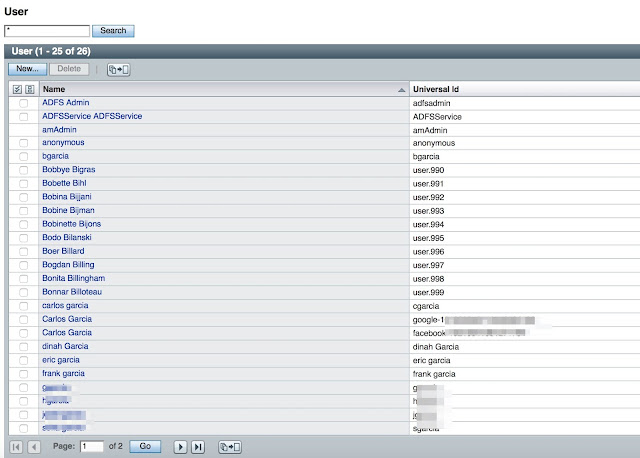Click the deselect-all rows icon in table header
Image resolution: width=640 pixels, height=458 pixels.
tap(30, 89)
